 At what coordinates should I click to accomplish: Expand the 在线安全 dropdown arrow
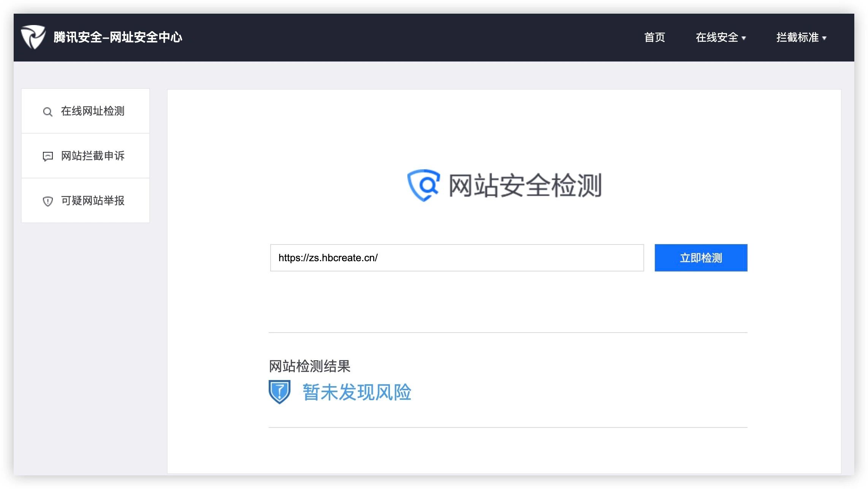point(744,38)
